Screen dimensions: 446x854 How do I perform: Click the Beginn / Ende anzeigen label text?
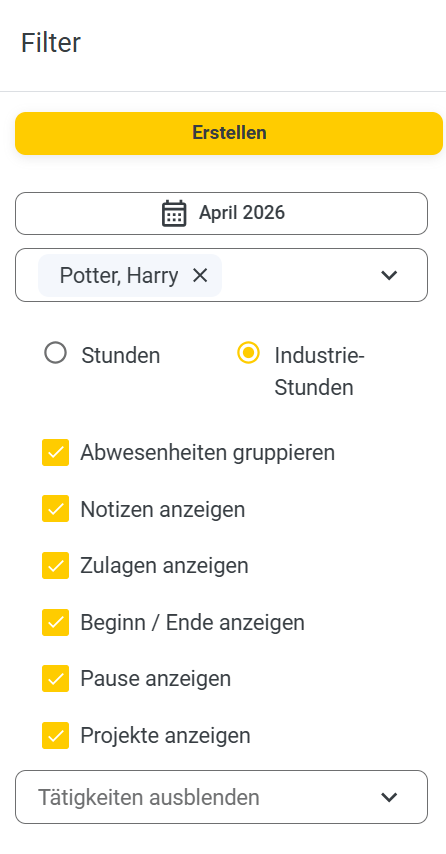(192, 623)
